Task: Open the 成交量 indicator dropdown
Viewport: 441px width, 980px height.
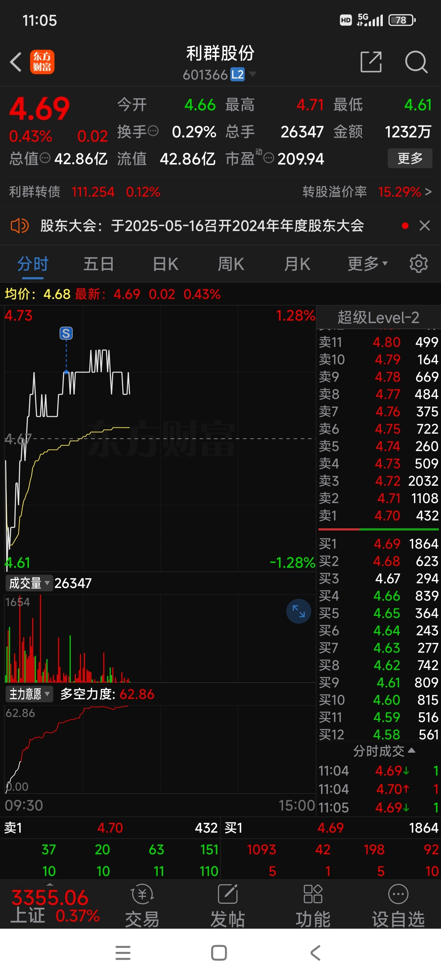Action: point(29,583)
